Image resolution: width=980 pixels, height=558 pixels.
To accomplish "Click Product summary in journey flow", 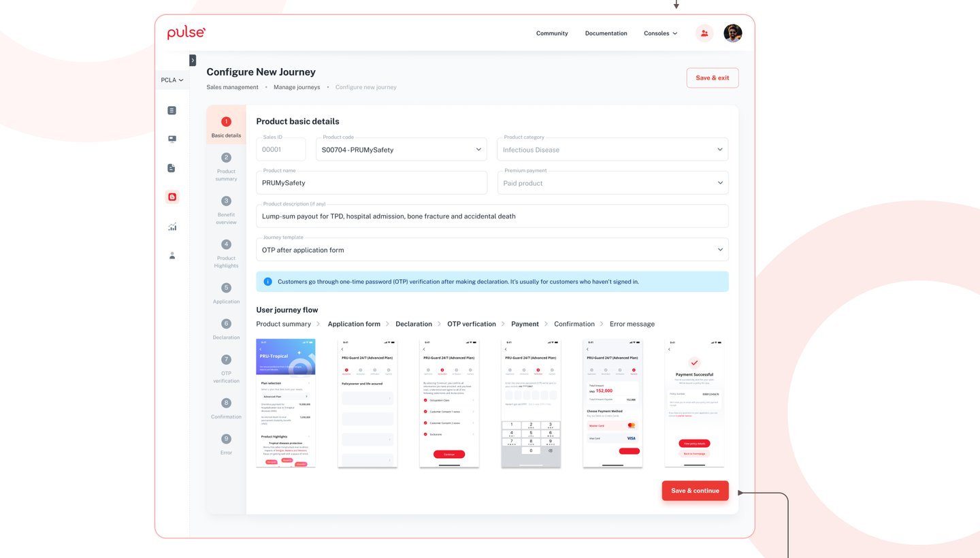I will (x=283, y=324).
